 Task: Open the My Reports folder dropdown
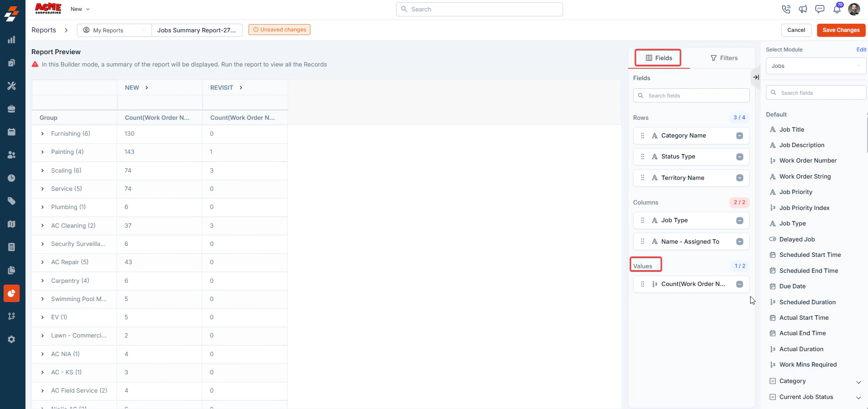click(114, 31)
